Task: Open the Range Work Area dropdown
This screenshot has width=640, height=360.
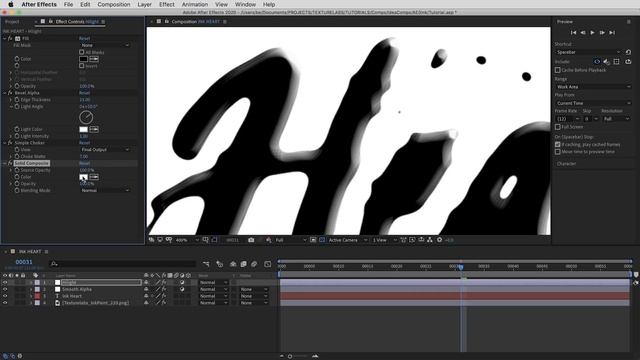Action: click(593, 87)
